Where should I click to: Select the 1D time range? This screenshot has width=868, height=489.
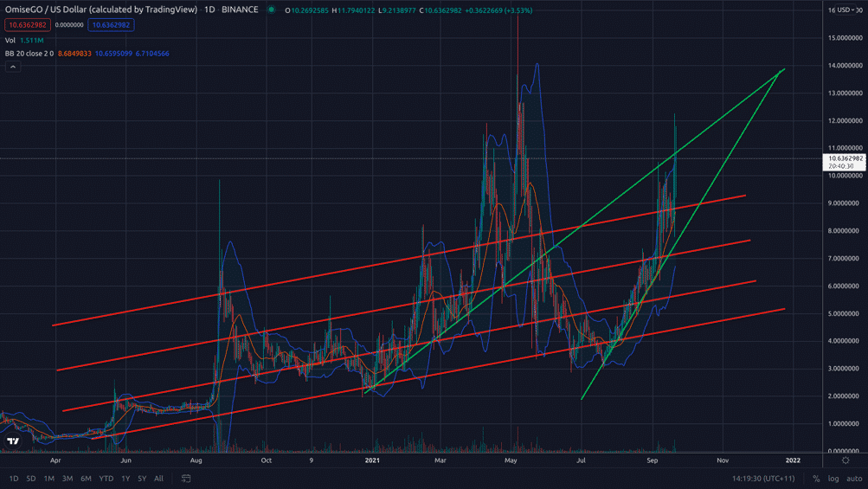click(14, 479)
